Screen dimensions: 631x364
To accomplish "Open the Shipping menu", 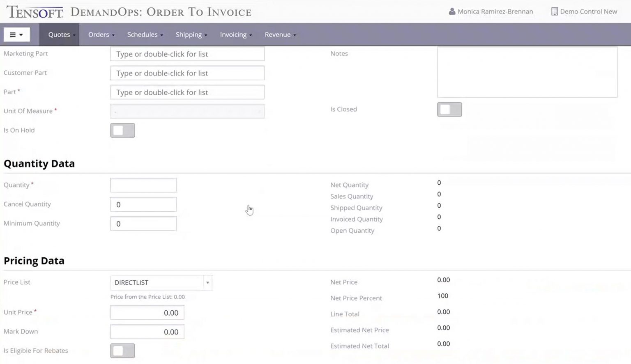I will point(190,34).
